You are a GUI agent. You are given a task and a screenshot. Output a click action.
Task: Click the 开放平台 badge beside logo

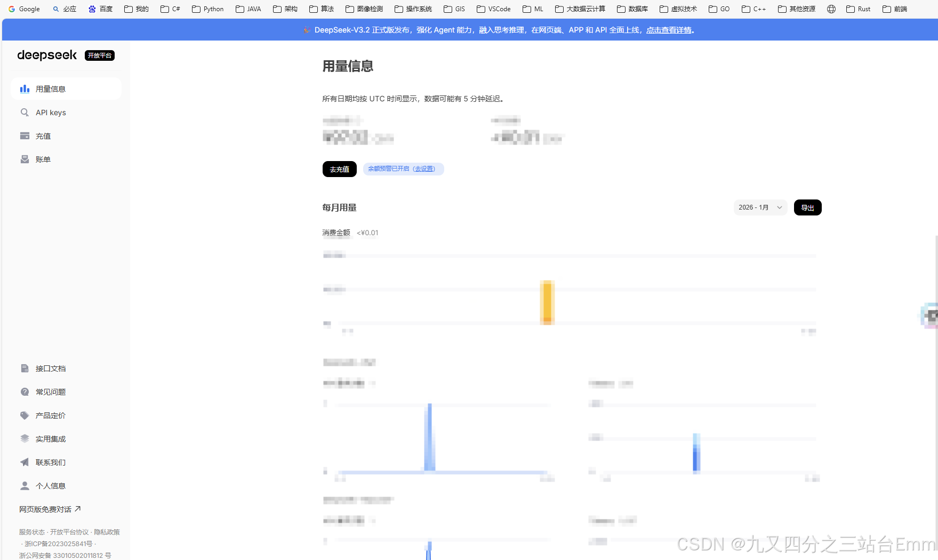click(100, 55)
